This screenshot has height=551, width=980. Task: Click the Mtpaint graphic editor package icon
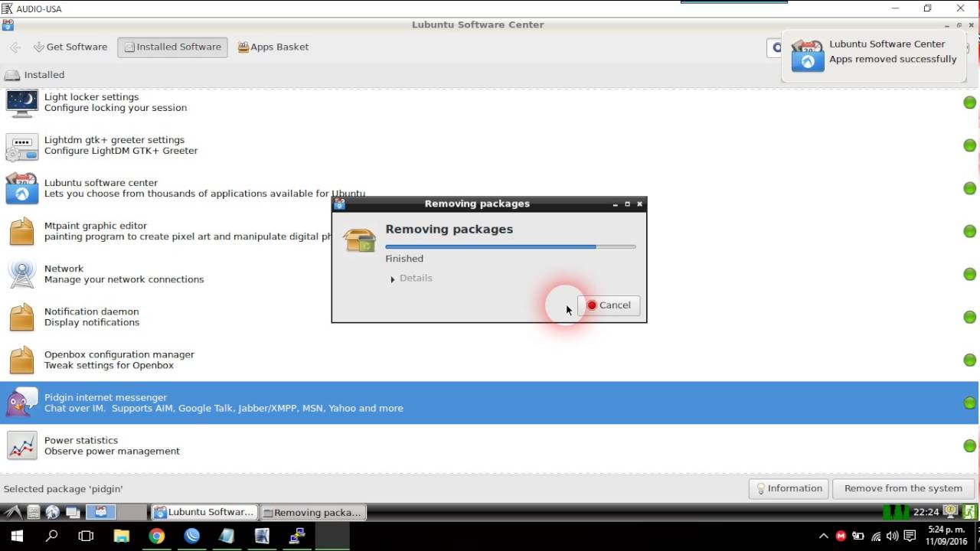[x=21, y=231]
